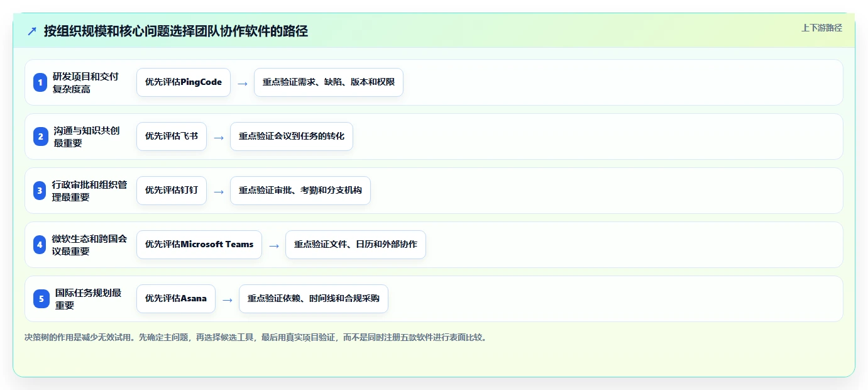Select the 优先评估飞书 box
The width and height of the screenshot is (868, 390).
(x=172, y=136)
